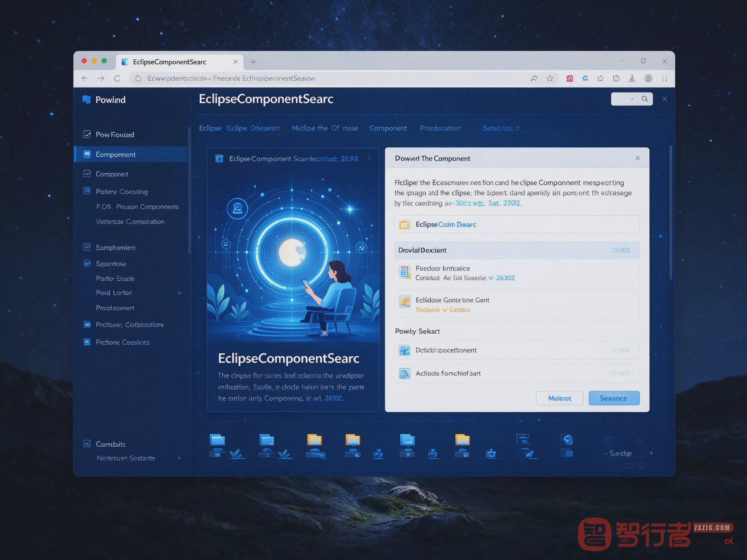The height and width of the screenshot is (560, 747).
Task: Open the downloads icon in browser toolbar
Action: point(632,78)
